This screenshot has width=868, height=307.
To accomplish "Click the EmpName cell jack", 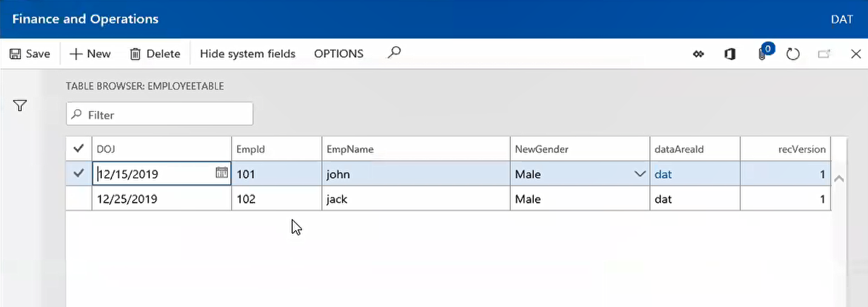I will pyautogui.click(x=416, y=199).
